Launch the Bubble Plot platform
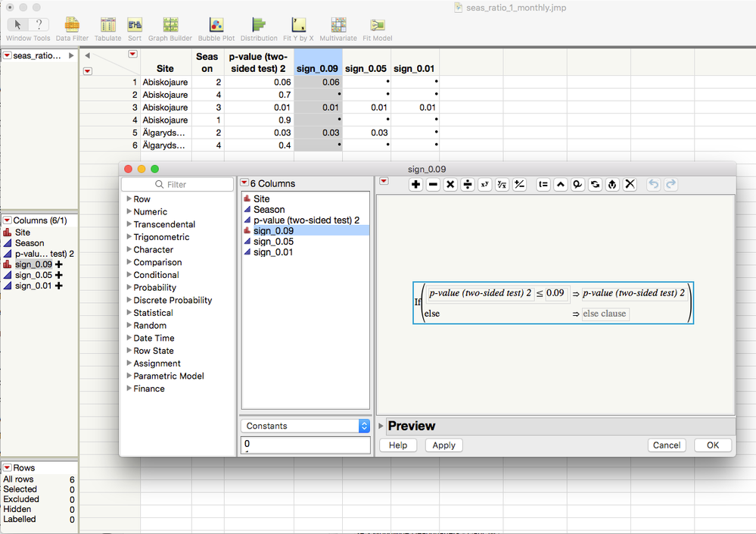Image resolution: width=756 pixels, height=534 pixels. [216, 29]
